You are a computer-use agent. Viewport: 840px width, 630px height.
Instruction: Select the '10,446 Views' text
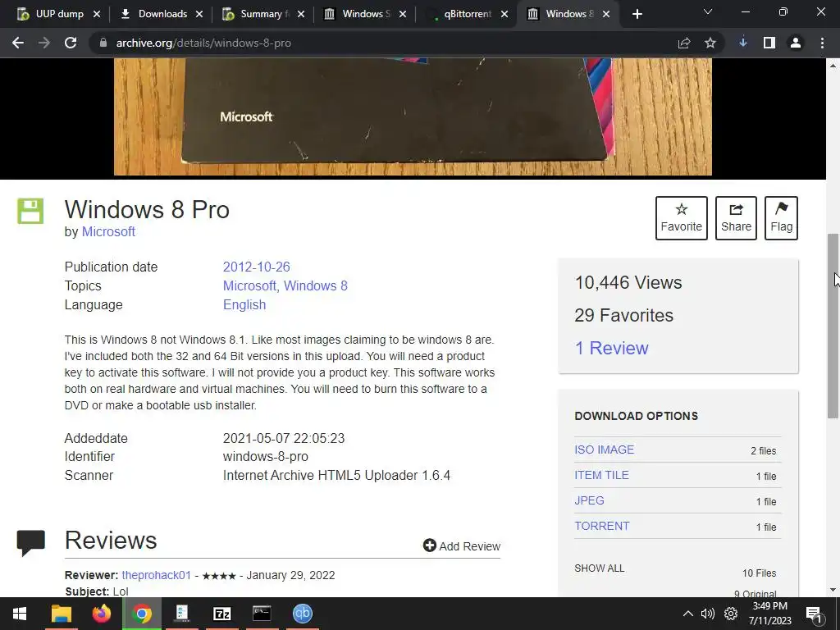628,282
